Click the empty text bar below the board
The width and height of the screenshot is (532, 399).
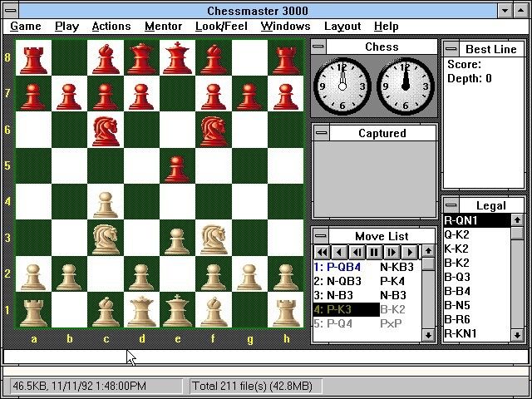pyautogui.click(x=266, y=357)
